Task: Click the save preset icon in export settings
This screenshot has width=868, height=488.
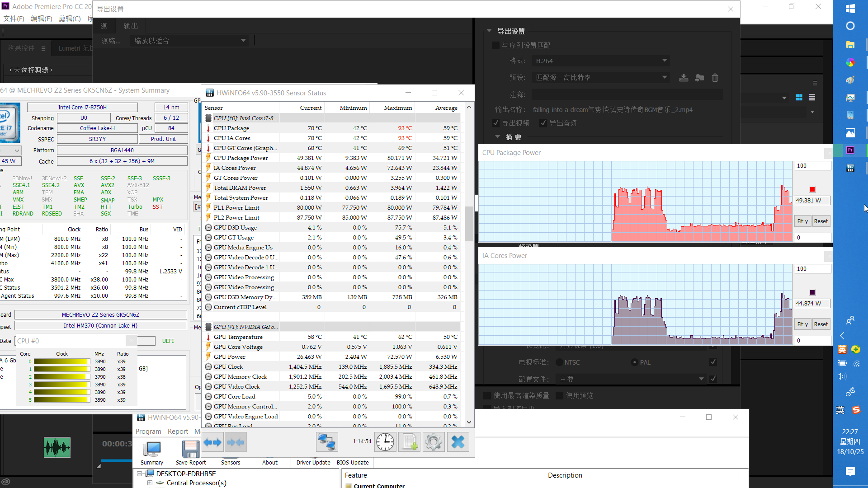Action: pyautogui.click(x=684, y=78)
